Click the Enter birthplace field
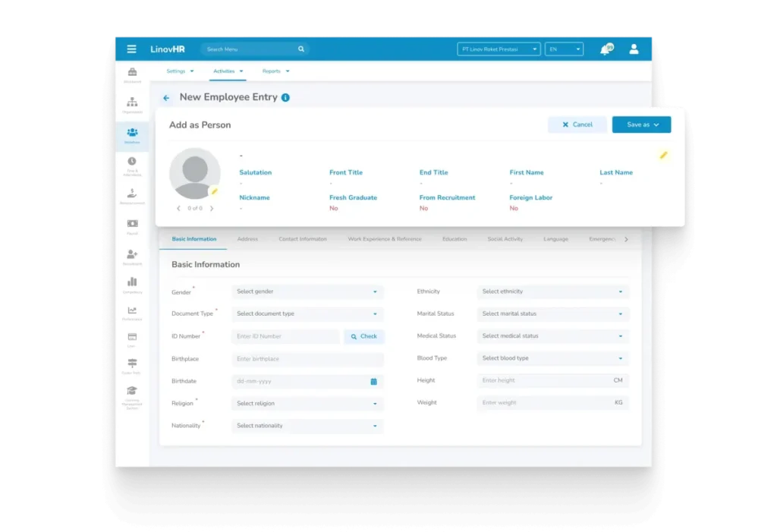This screenshot has height=532, width=777. coord(307,359)
